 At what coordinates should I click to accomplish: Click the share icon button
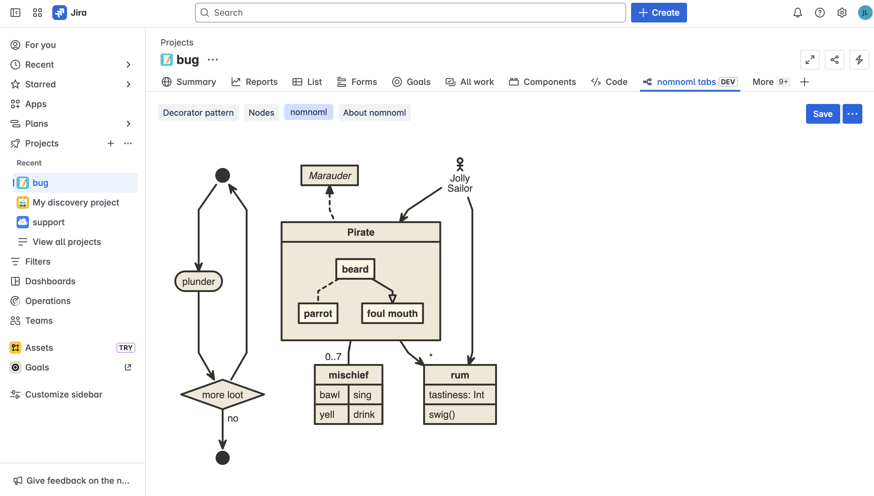point(834,60)
